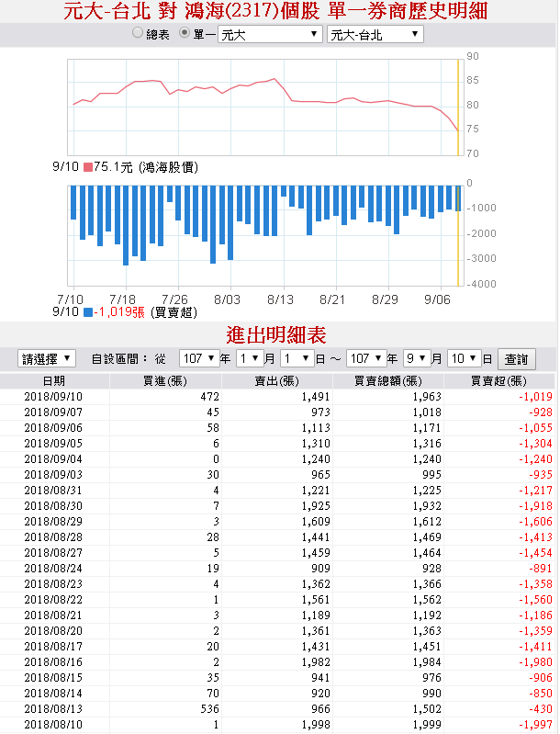This screenshot has width=560, height=734.
Task: Click the date cell 2018/08/31
Action: click(53, 491)
